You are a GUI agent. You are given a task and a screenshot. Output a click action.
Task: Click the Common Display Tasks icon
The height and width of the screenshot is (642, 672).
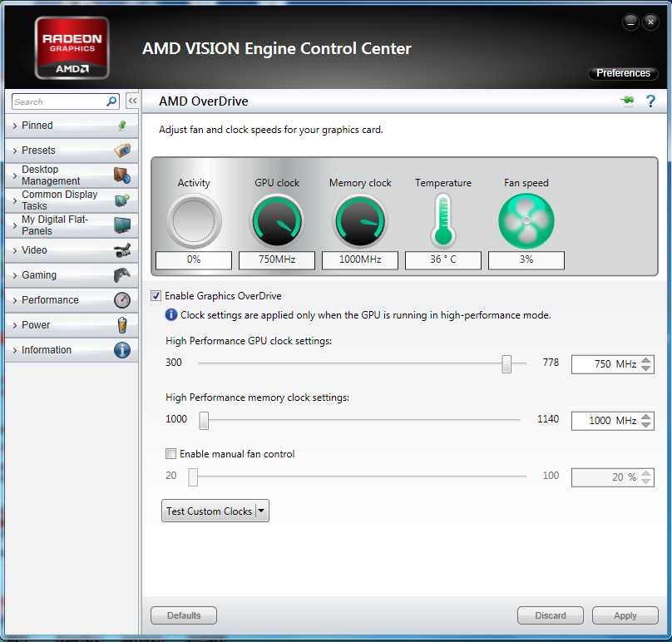(122, 200)
